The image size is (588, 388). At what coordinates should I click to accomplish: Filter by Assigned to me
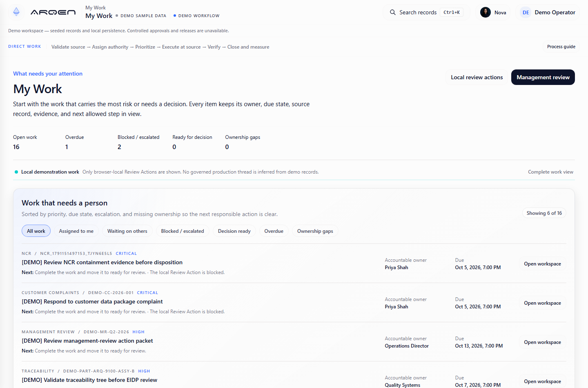coord(76,231)
